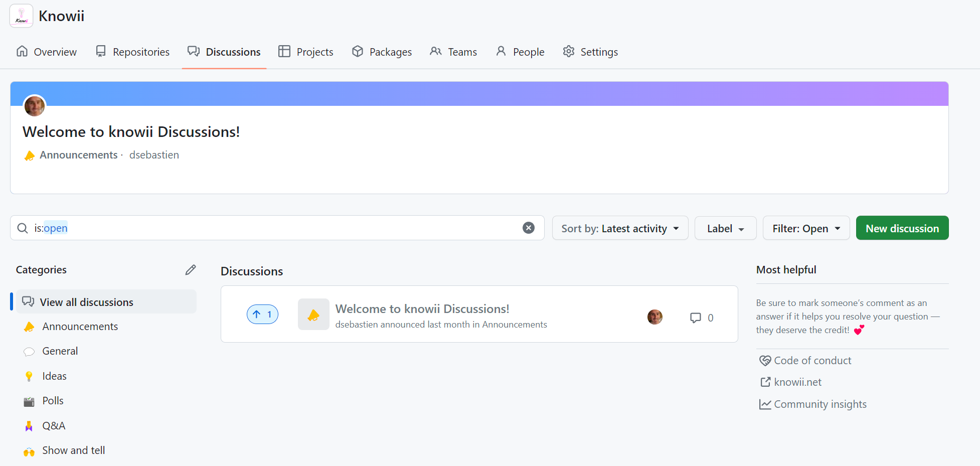The width and height of the screenshot is (980, 466).
Task: Open the Announcements category
Action: click(80, 327)
